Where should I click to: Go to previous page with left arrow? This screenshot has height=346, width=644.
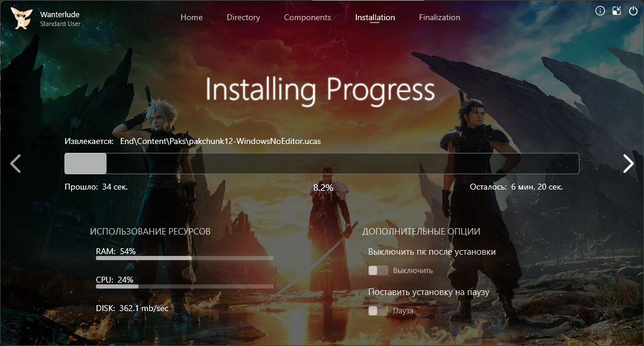[16, 164]
